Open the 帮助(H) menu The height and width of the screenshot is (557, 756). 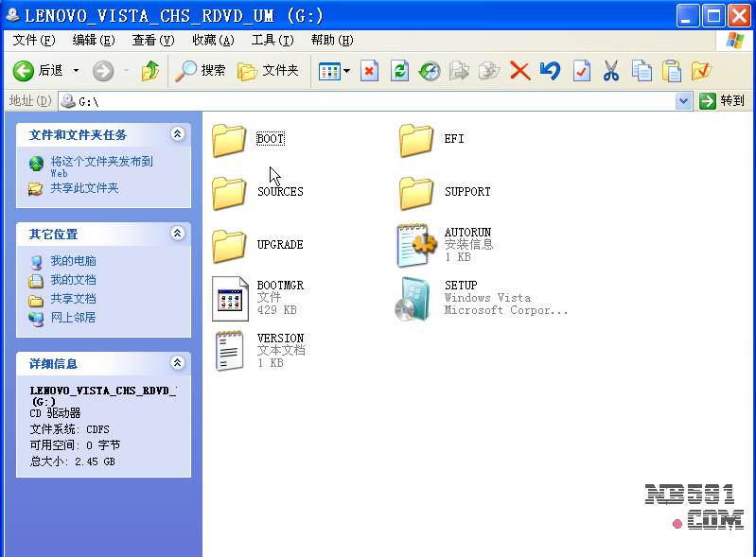point(332,40)
